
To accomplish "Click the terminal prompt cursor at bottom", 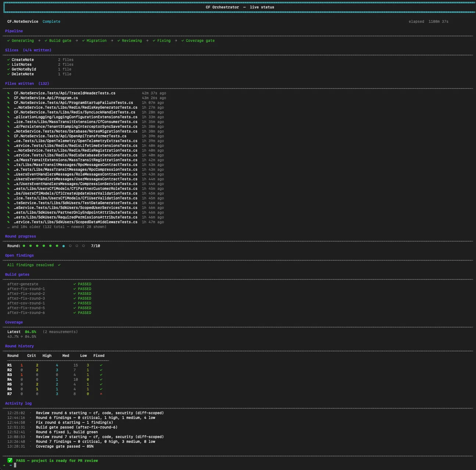I will pyautogui.click(x=15, y=465).
